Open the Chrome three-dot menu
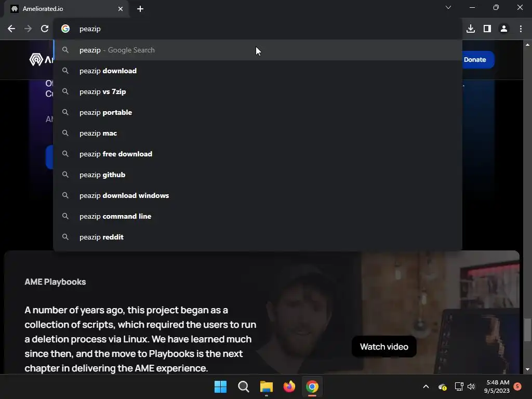The image size is (532, 399). (521, 29)
